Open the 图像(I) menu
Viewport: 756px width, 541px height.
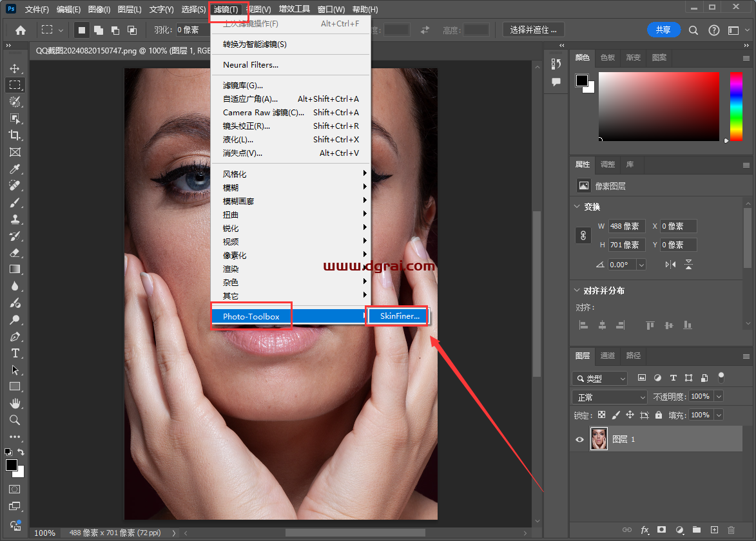(99, 9)
